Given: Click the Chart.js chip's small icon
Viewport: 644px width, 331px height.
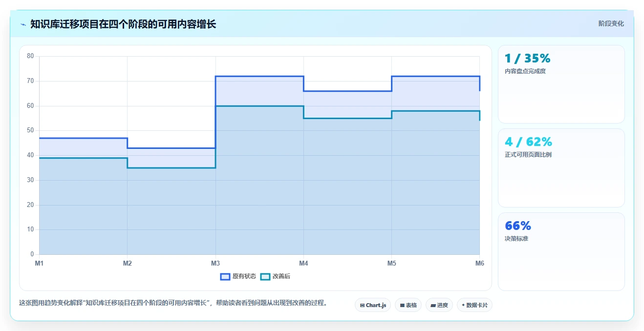Looking at the screenshot, I should point(362,305).
